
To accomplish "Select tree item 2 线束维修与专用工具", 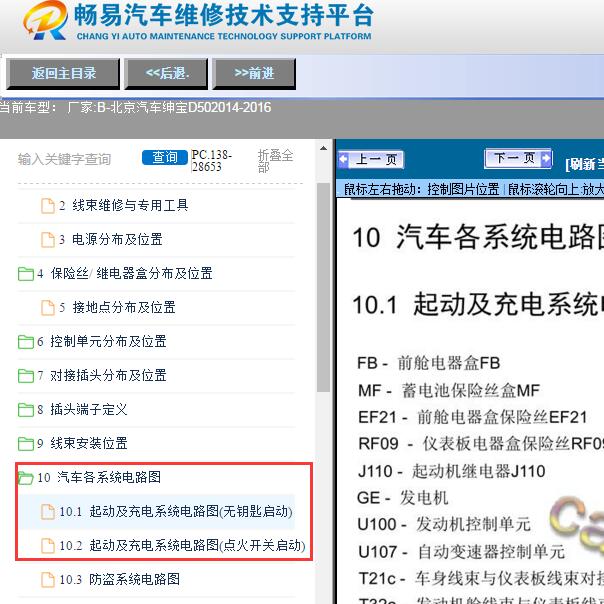I will (124, 205).
